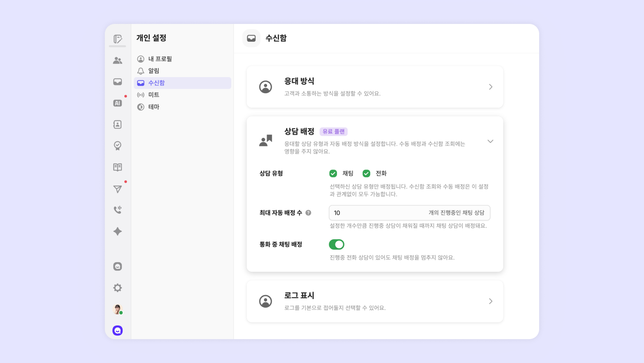This screenshot has height=363, width=644.
Task: Open the gear settings icon
Action: tap(118, 288)
